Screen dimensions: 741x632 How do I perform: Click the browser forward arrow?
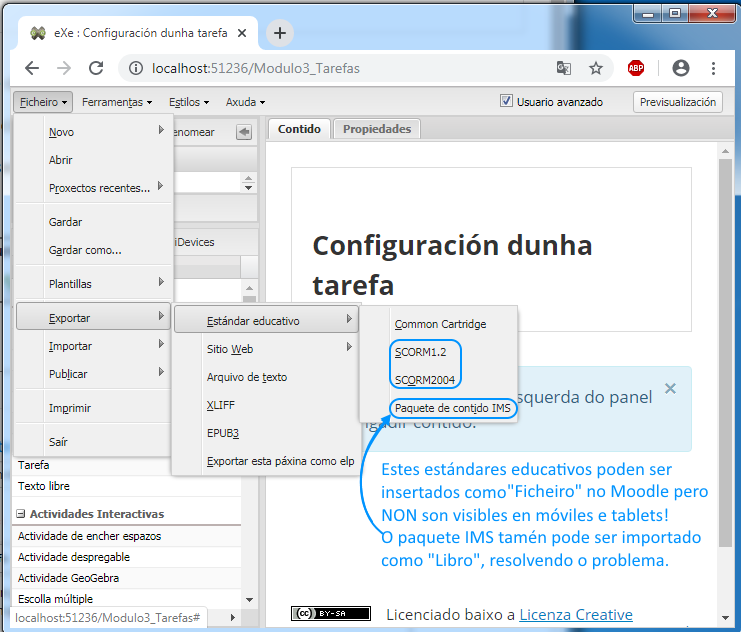pyautogui.click(x=64, y=69)
